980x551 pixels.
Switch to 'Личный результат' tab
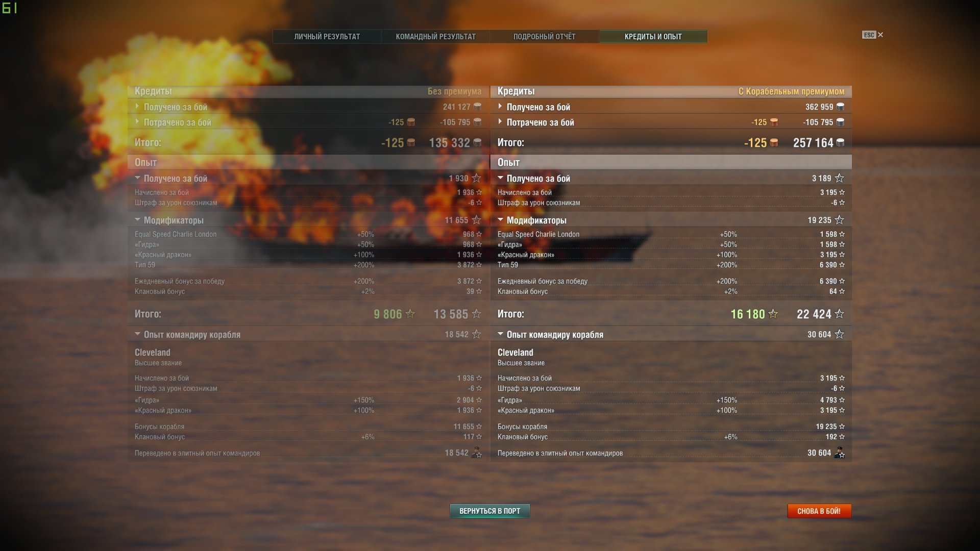[327, 36]
